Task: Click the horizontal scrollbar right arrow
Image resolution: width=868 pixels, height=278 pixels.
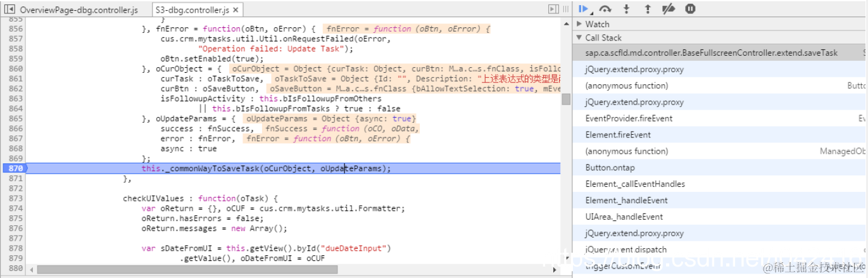Action: pos(555,269)
